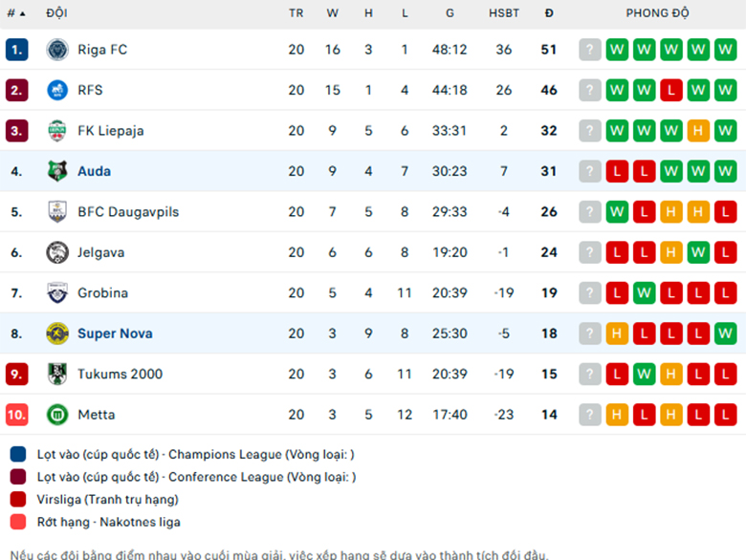Click the RFS blue team logo
The width and height of the screenshot is (746, 560).
57,90
